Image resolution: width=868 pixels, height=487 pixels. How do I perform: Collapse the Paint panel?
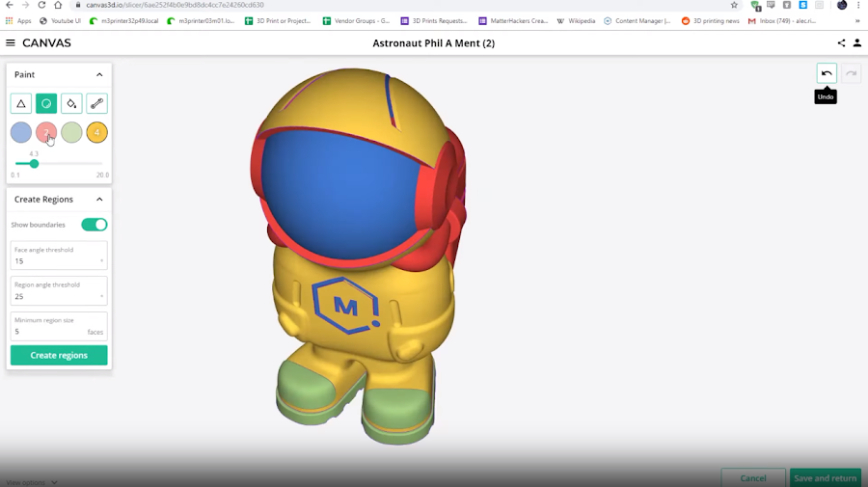click(99, 74)
